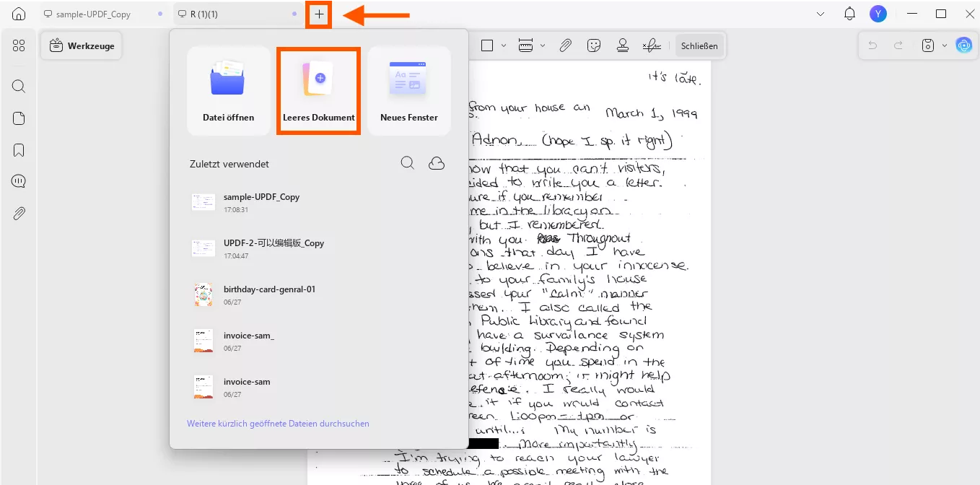Screen dimensions: 980x485
Task: Go to the Home screen icon
Action: [x=19, y=14]
